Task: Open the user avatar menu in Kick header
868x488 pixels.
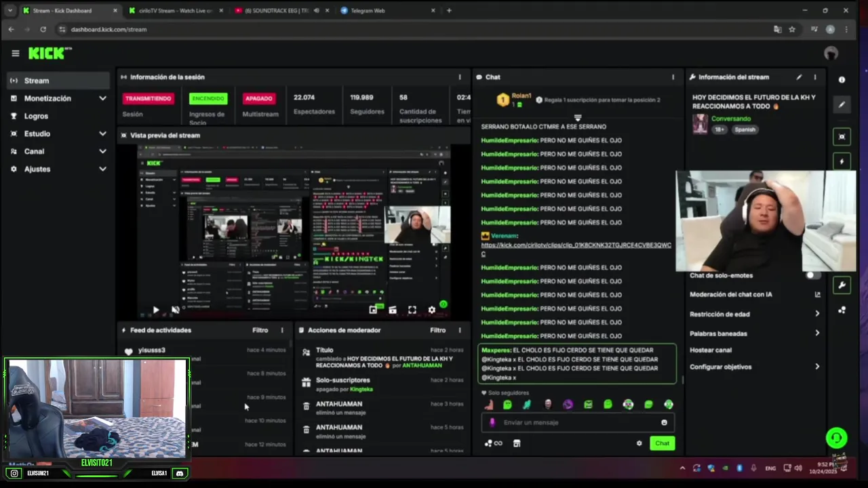Action: point(831,53)
